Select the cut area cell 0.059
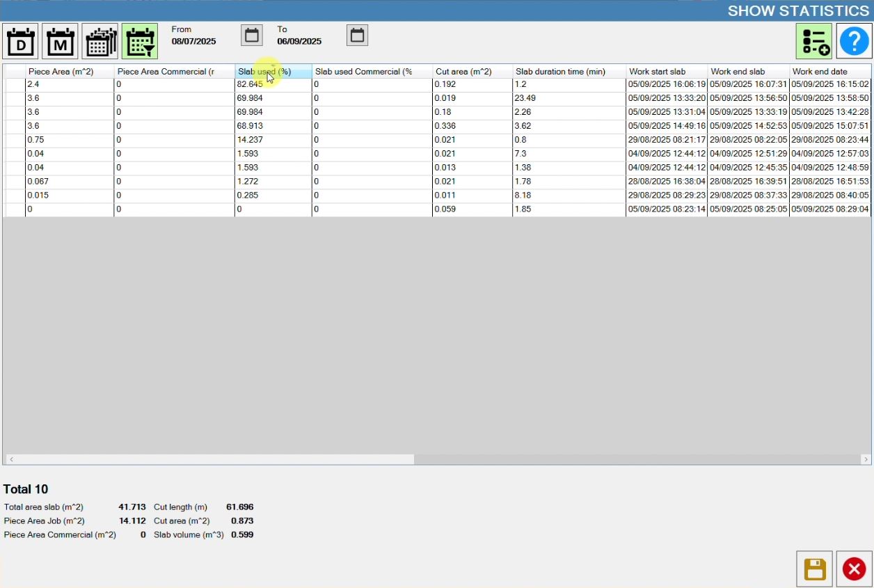This screenshot has width=874, height=588. pyautogui.click(x=472, y=210)
